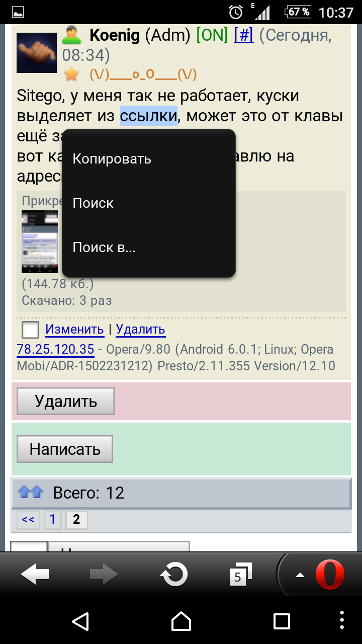Open the red Opera O menu
This screenshot has height=644, width=362.
[x=330, y=574]
